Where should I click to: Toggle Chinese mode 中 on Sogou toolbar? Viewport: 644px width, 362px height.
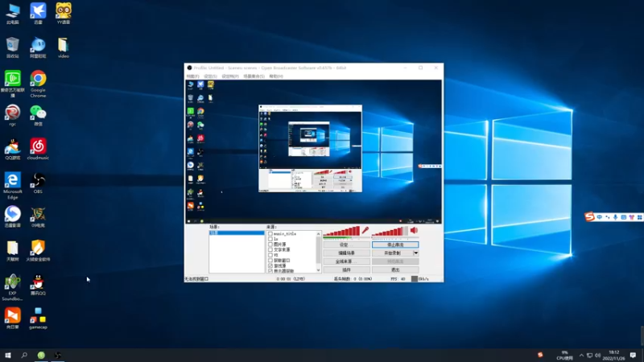(x=599, y=217)
